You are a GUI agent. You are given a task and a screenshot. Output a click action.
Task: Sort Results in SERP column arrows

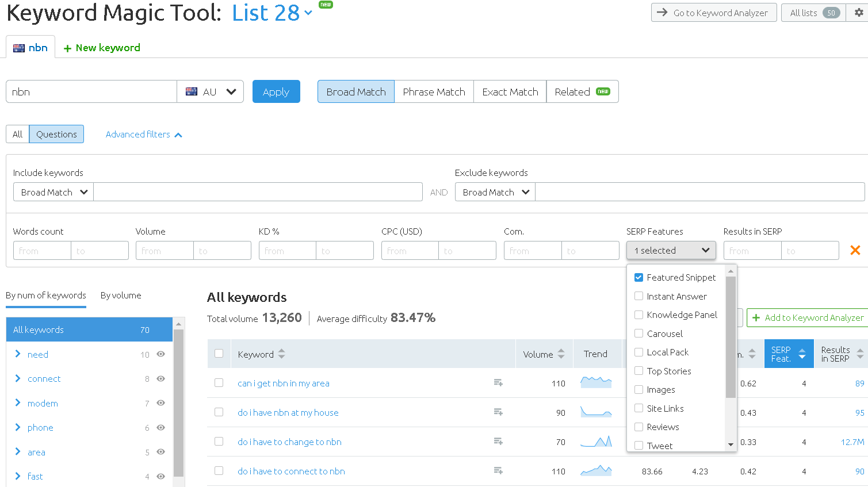[860, 354]
